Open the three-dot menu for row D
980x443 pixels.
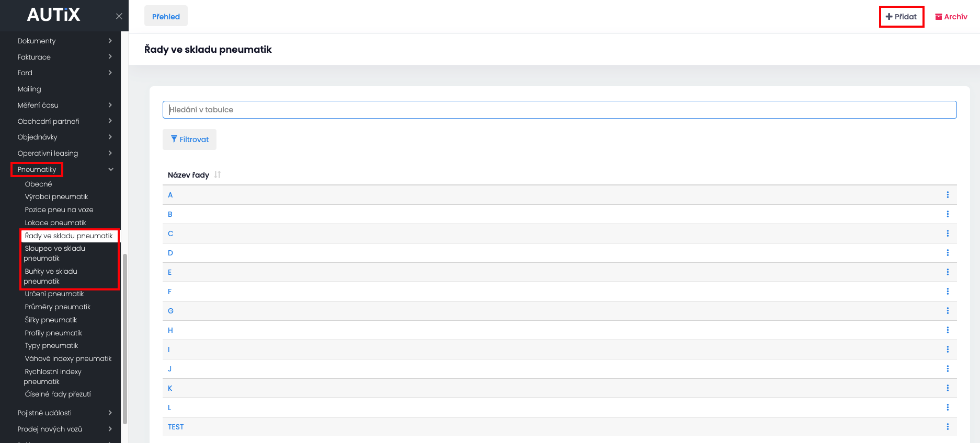pos(947,253)
